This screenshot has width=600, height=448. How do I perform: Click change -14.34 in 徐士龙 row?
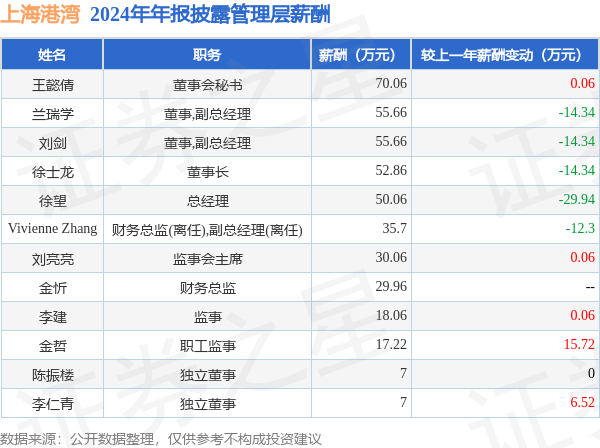click(577, 170)
